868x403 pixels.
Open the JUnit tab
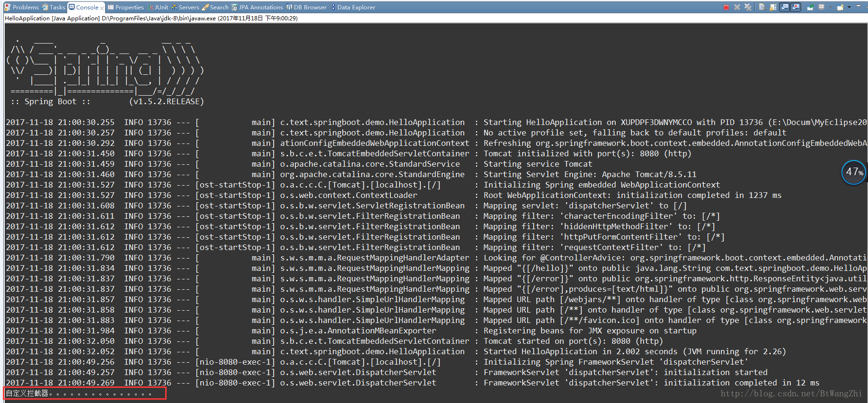[x=158, y=7]
